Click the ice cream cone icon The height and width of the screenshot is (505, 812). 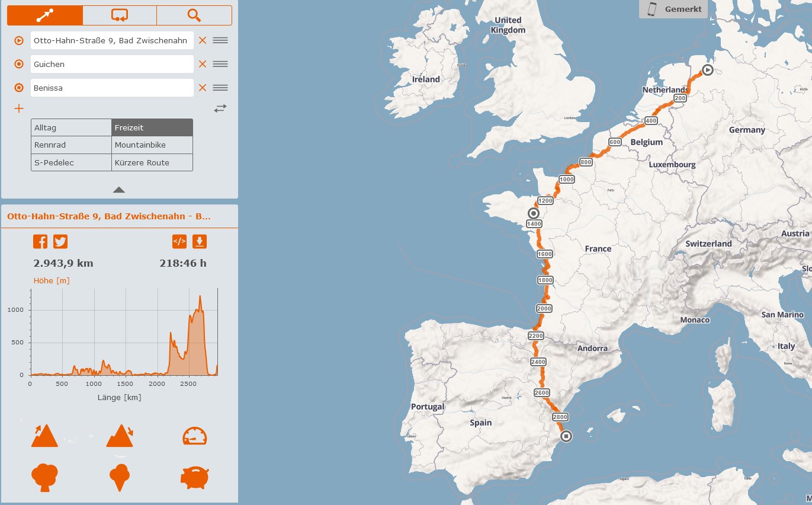(120, 477)
